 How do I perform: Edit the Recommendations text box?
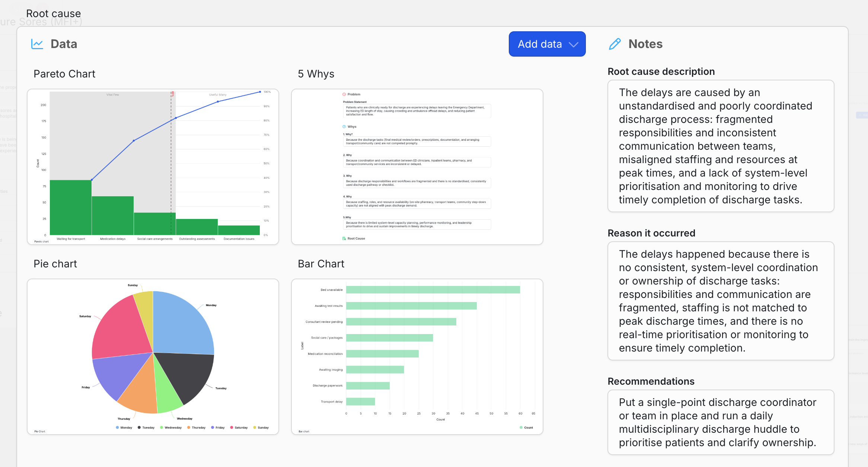(x=721, y=422)
